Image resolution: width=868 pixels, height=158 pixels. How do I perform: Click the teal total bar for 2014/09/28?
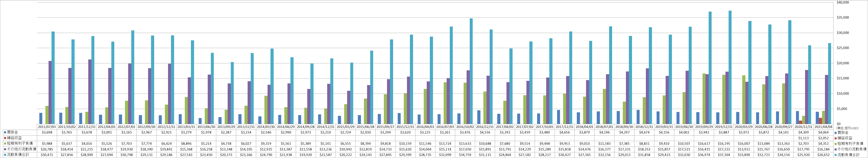(x=312, y=93)
